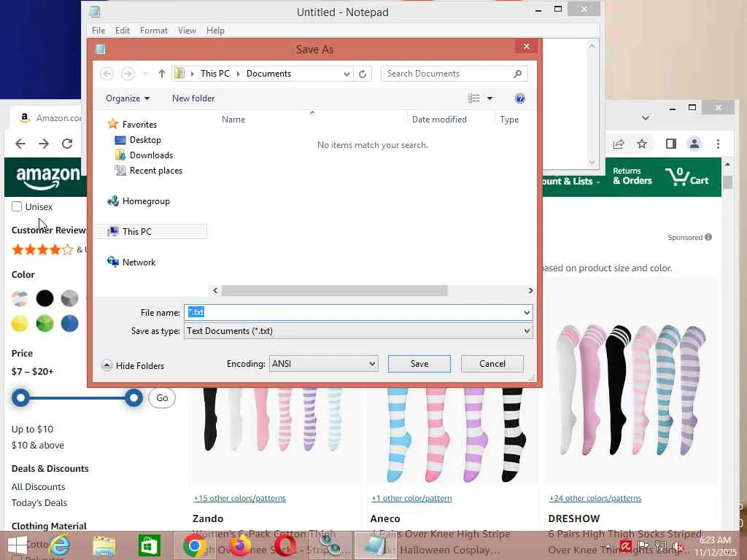Expand the view options dropdown arrow
The height and width of the screenshot is (560, 747).
pos(489,98)
